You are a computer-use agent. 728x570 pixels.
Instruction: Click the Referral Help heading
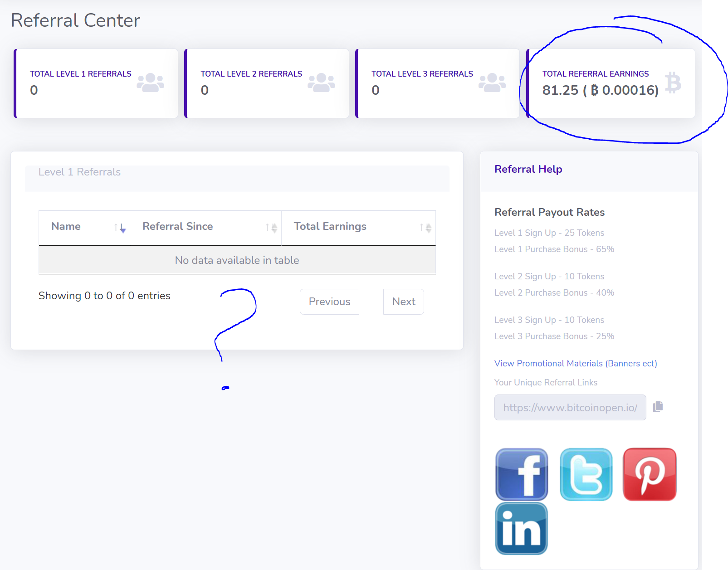[528, 169]
